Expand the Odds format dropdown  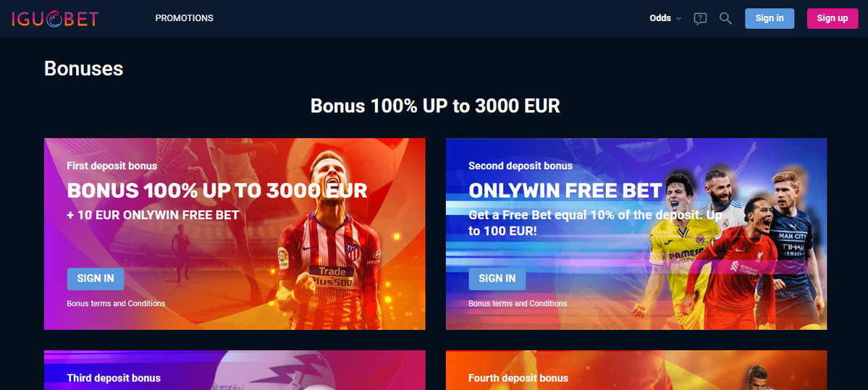tap(665, 18)
